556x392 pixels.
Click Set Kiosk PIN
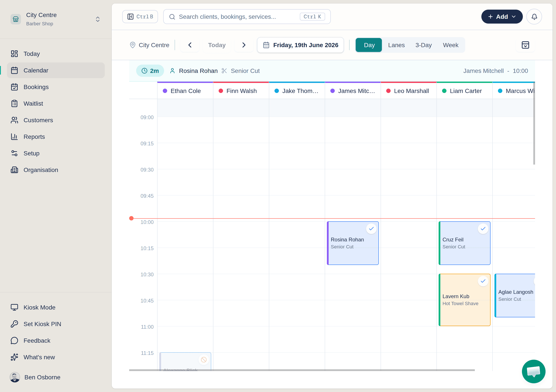click(56, 324)
